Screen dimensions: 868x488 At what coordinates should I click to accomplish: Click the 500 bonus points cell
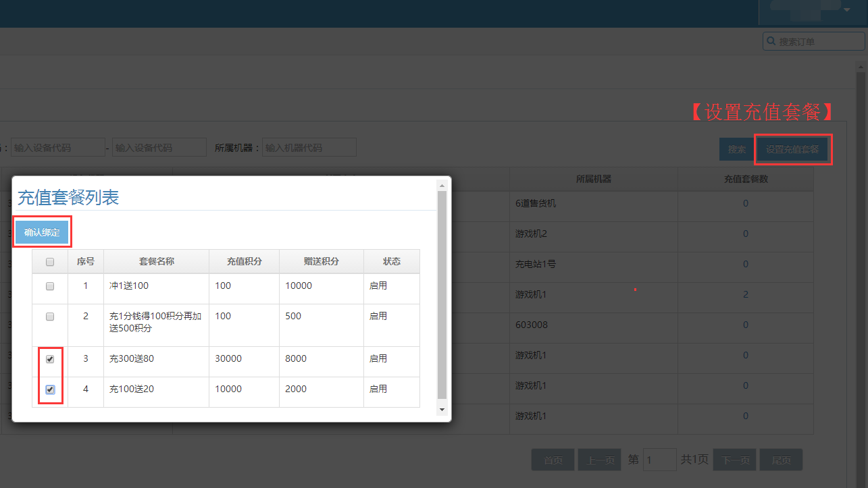322,325
